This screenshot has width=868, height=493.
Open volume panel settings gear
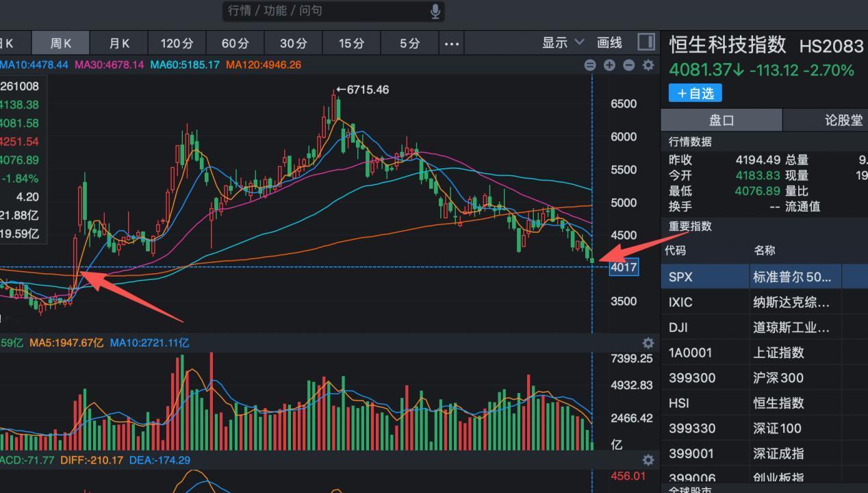coord(648,343)
